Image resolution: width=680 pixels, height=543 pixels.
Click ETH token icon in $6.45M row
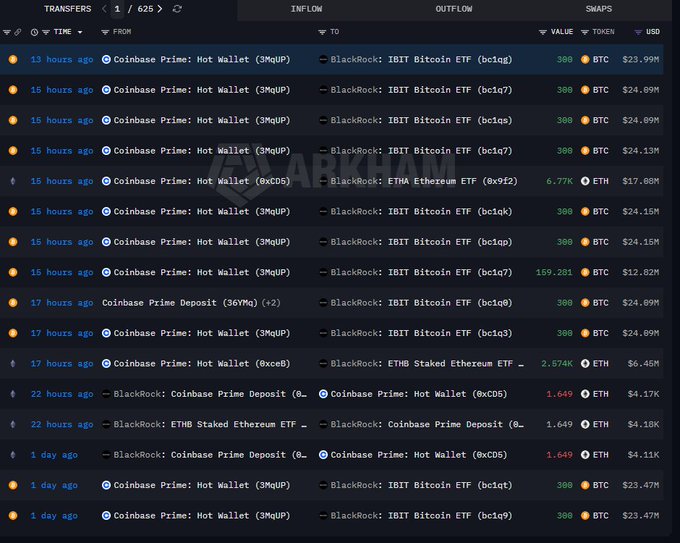click(585, 363)
